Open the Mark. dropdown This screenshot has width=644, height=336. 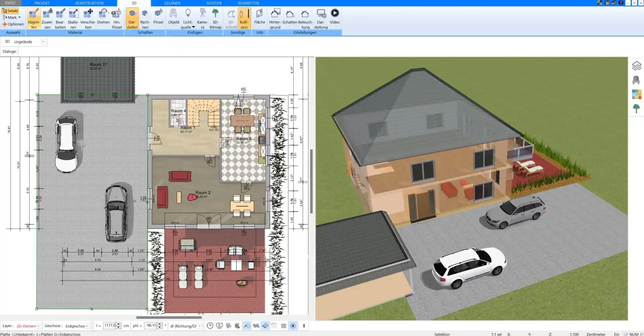point(12,17)
